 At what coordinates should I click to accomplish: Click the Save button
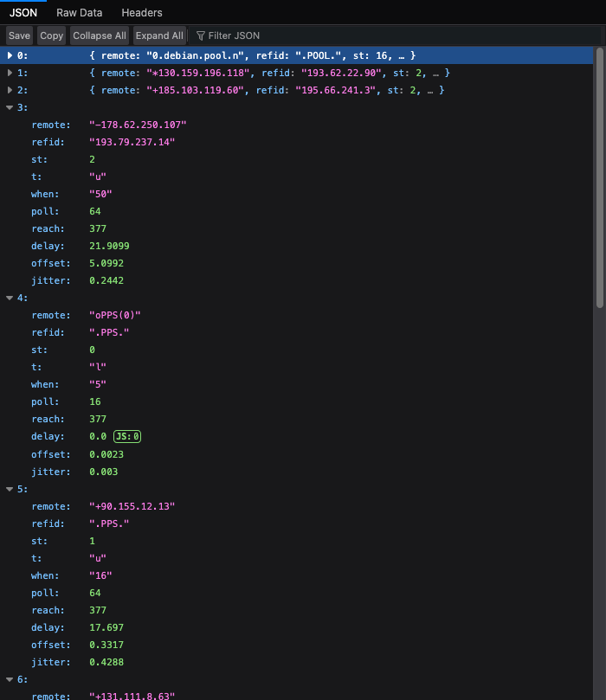click(19, 35)
